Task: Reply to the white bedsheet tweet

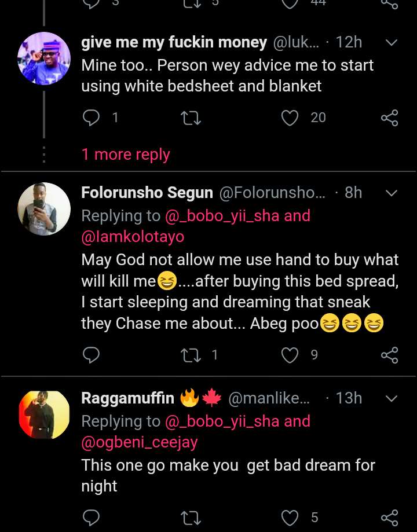Action: point(92,118)
